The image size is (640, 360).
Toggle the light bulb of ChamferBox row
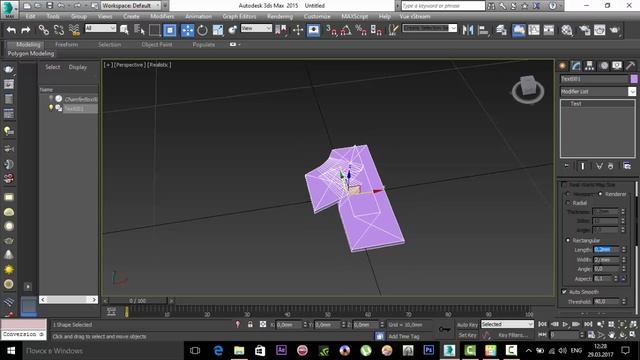(51, 98)
